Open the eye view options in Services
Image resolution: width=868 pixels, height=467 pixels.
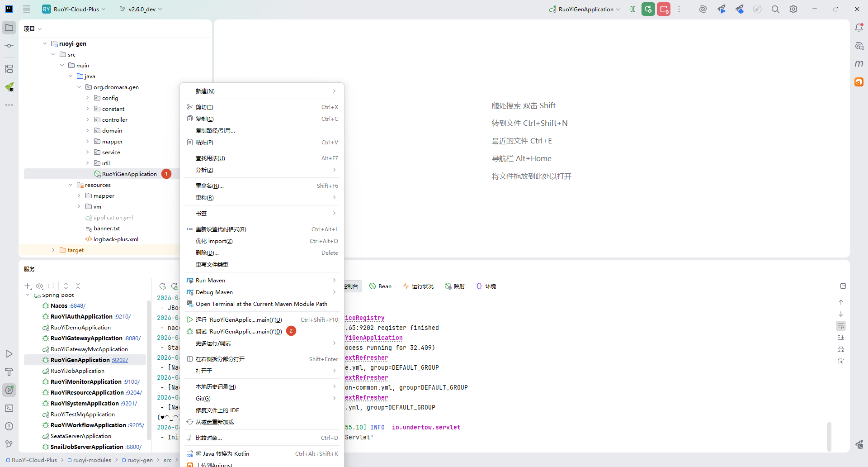[39, 286]
